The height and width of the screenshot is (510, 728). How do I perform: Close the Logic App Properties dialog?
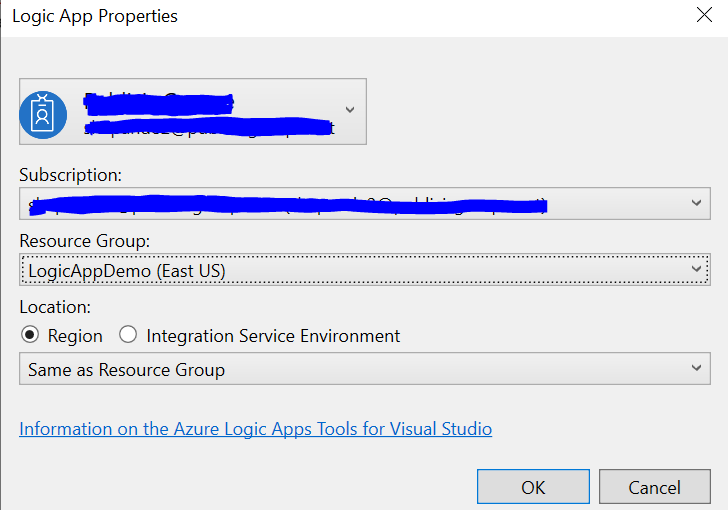704,15
